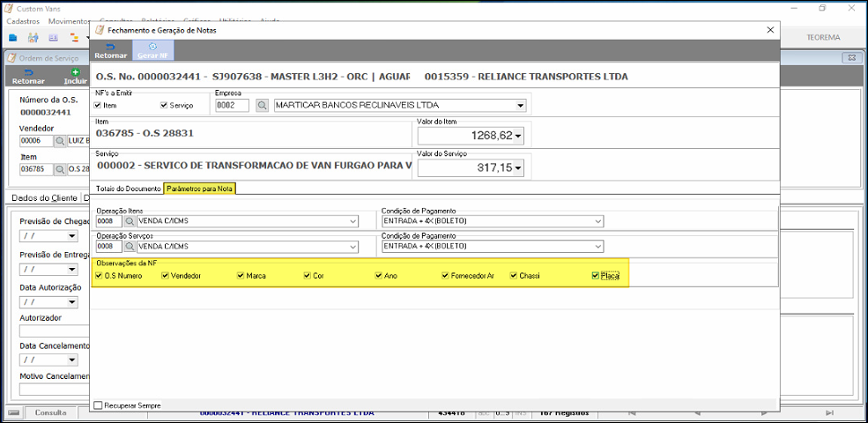This screenshot has width=868, height=423.
Task: Click Motivo Cancelamento input field
Action: coord(55,389)
